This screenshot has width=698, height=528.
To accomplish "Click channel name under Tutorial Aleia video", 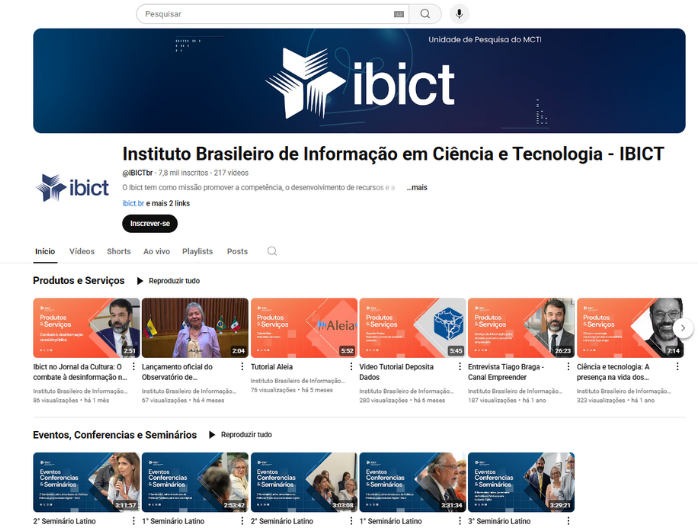I will [x=298, y=381].
